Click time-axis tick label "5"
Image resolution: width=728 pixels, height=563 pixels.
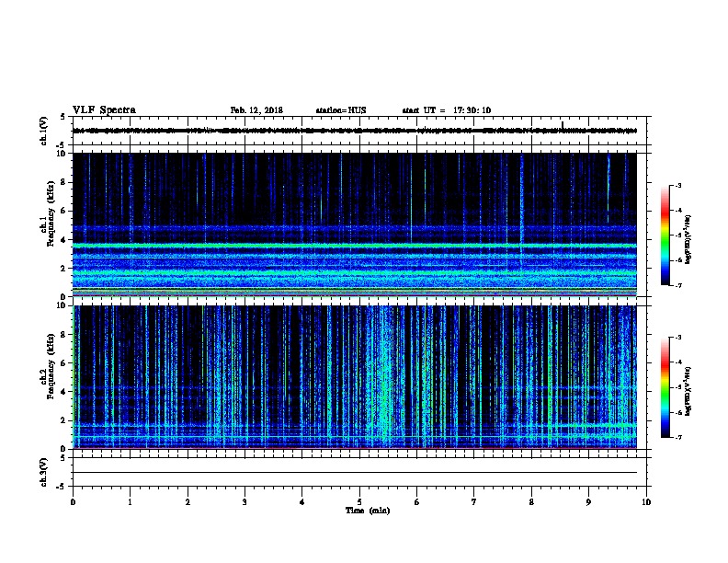coord(359,502)
